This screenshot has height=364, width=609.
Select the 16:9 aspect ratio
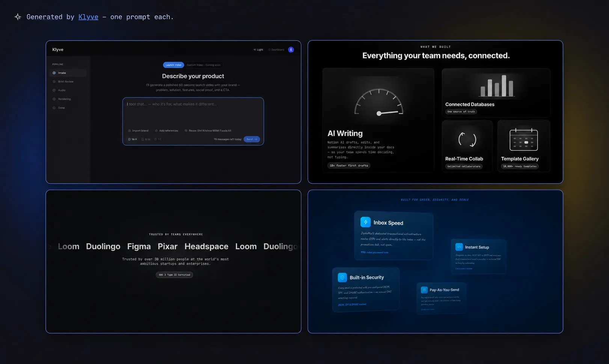click(133, 139)
